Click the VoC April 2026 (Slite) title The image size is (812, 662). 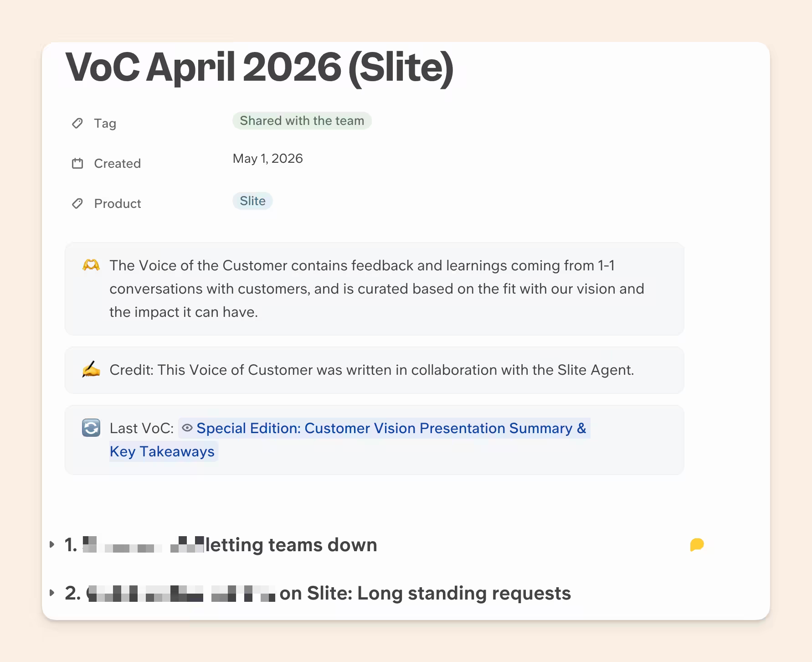pos(260,67)
